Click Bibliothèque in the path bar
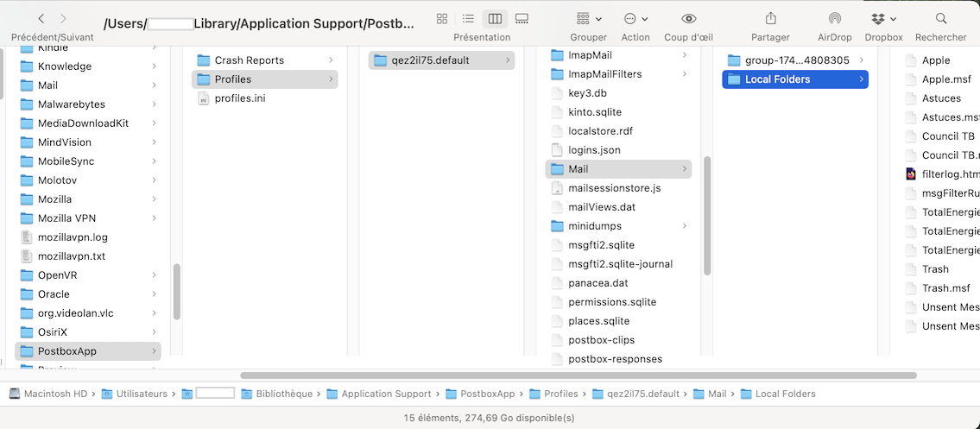The width and height of the screenshot is (980, 429). 277,394
